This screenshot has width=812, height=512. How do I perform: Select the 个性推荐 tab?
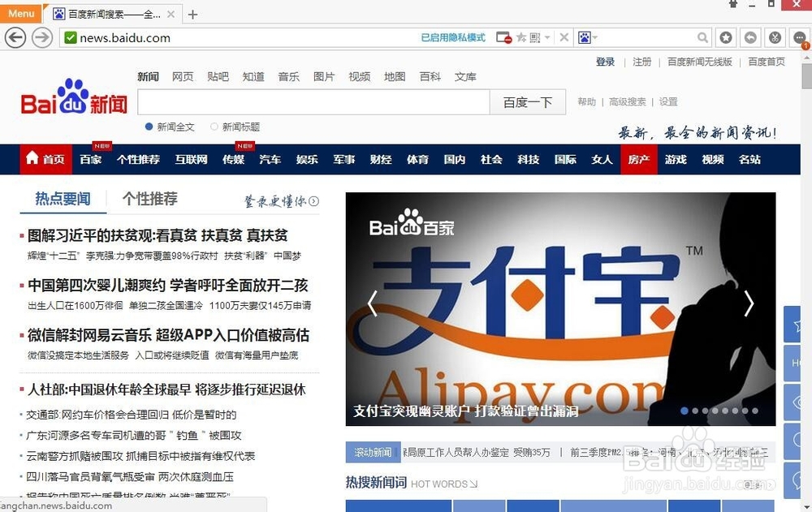pyautogui.click(x=150, y=199)
